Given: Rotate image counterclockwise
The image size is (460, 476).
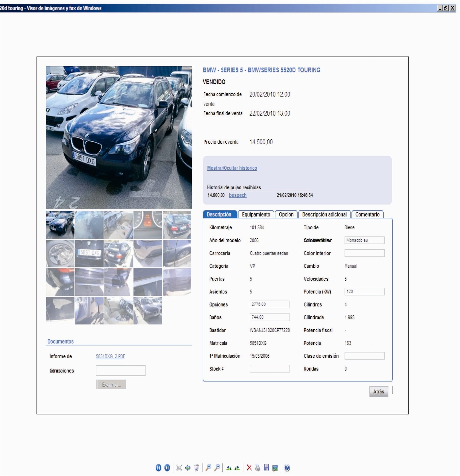Looking at the screenshot, I should coord(237,467).
